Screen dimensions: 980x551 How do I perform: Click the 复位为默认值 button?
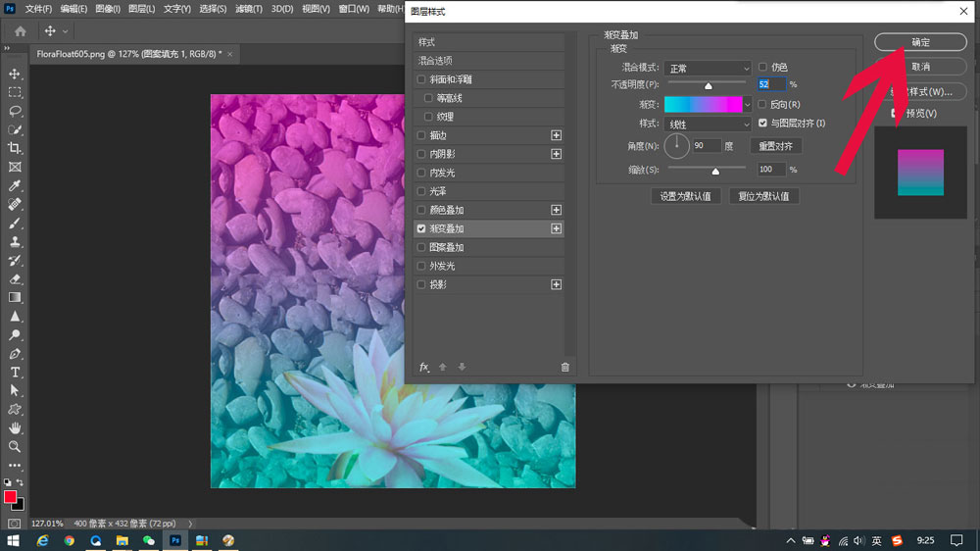(763, 196)
